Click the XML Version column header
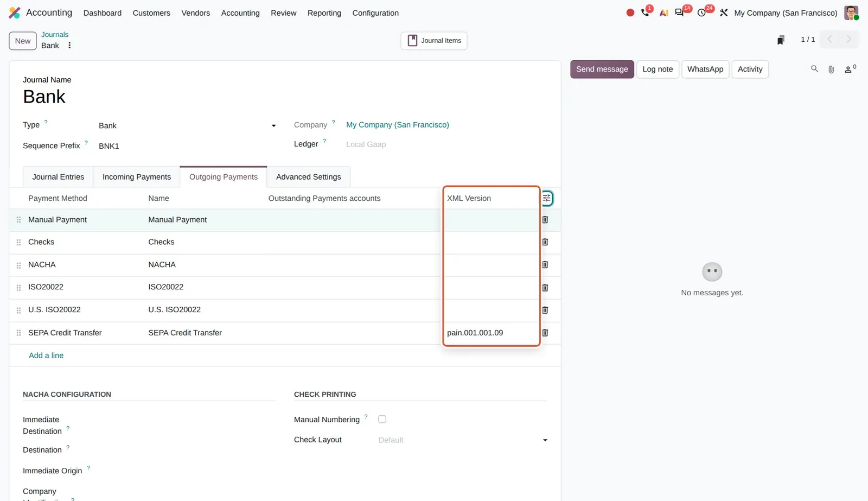This screenshot has height=501, width=868. tap(469, 198)
